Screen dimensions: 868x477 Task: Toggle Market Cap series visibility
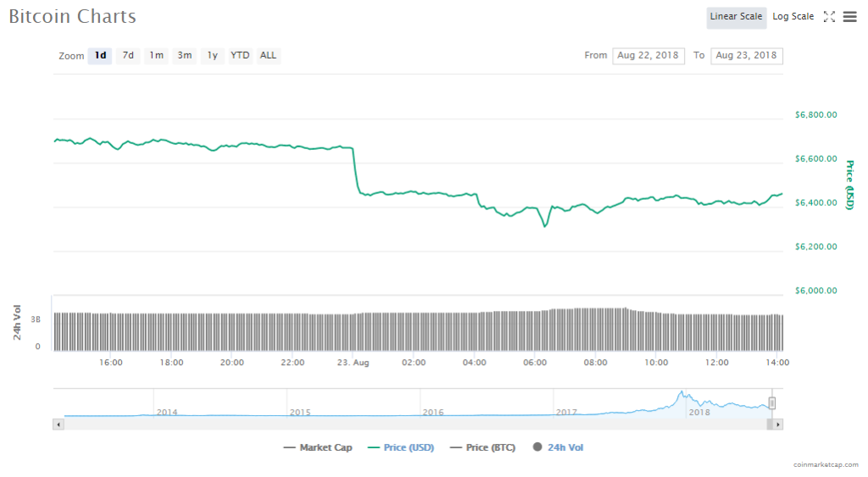pyautogui.click(x=318, y=447)
